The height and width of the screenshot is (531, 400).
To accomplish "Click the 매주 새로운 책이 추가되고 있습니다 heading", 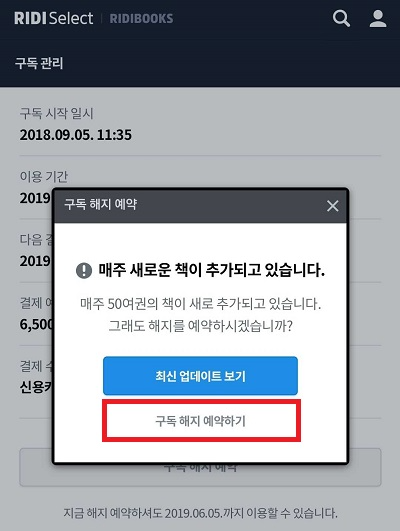I will 212,270.
